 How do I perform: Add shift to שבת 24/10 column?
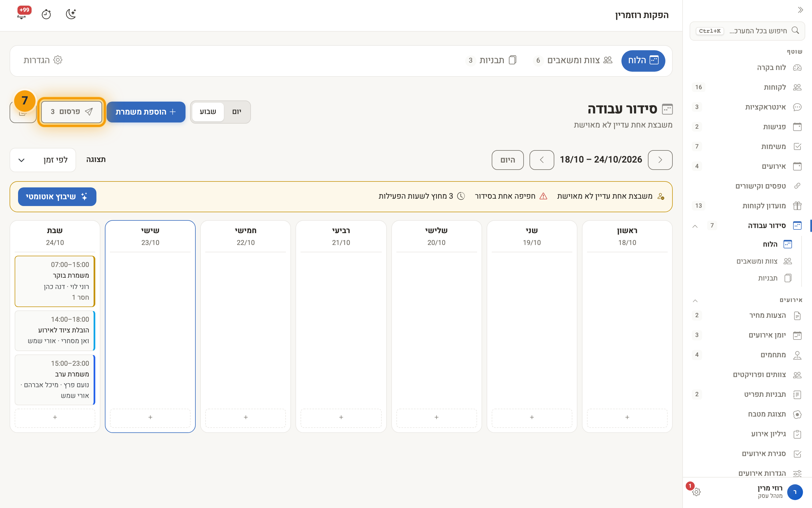55,417
